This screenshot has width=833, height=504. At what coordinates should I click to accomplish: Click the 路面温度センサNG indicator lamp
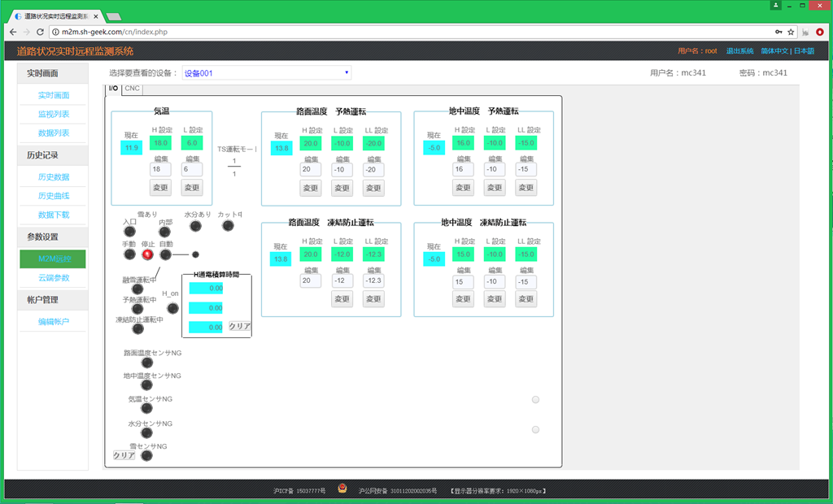coord(146,363)
